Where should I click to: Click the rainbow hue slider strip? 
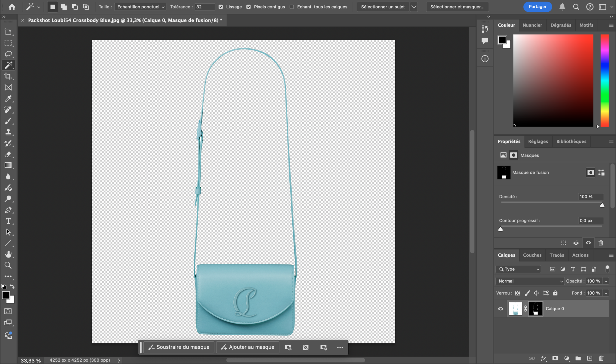tap(605, 80)
